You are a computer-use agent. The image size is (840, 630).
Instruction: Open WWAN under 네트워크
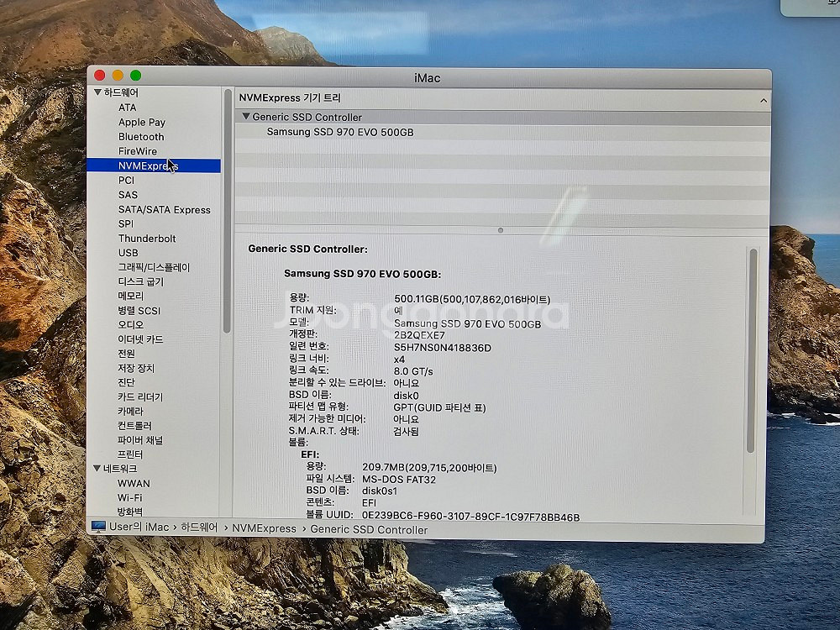click(134, 483)
